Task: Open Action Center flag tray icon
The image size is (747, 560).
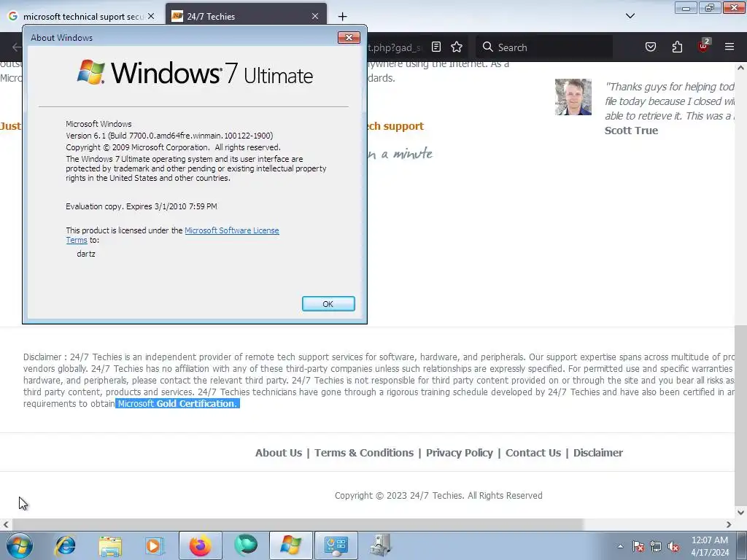Action: (638, 546)
